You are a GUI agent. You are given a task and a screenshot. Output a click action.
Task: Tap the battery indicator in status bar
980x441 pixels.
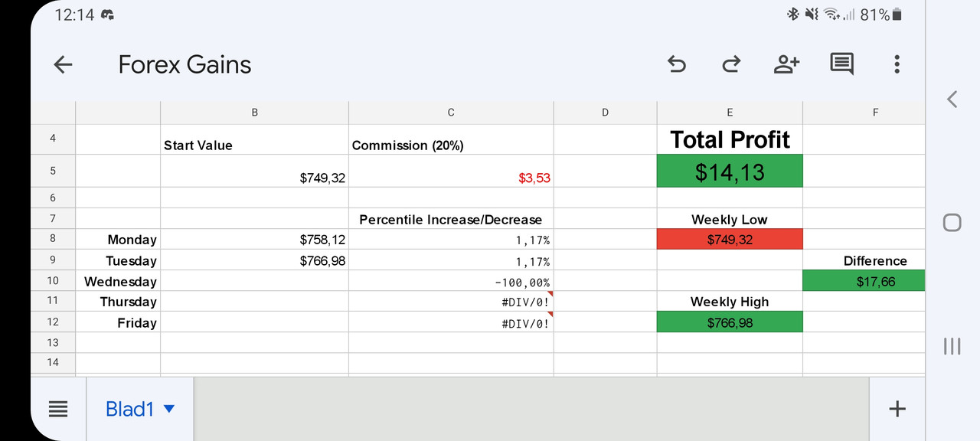click(897, 15)
